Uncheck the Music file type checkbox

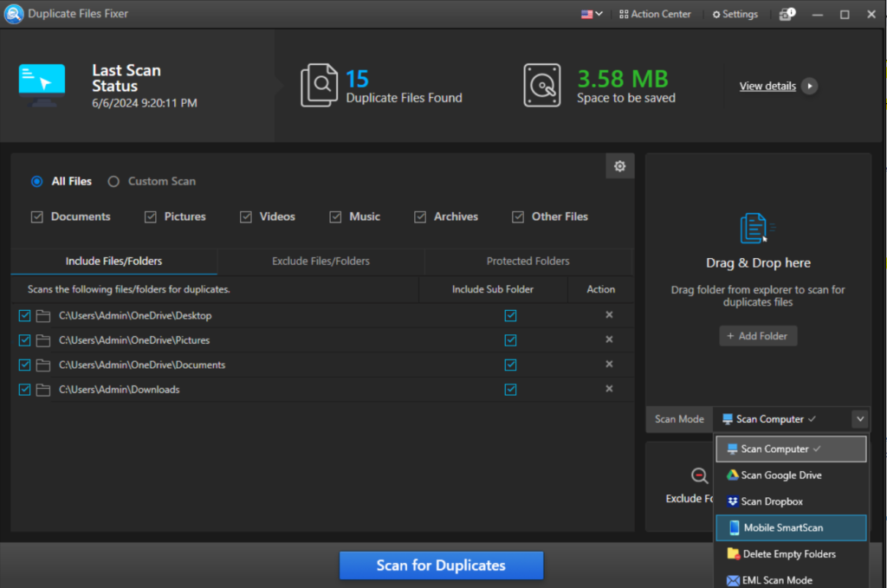tap(335, 217)
